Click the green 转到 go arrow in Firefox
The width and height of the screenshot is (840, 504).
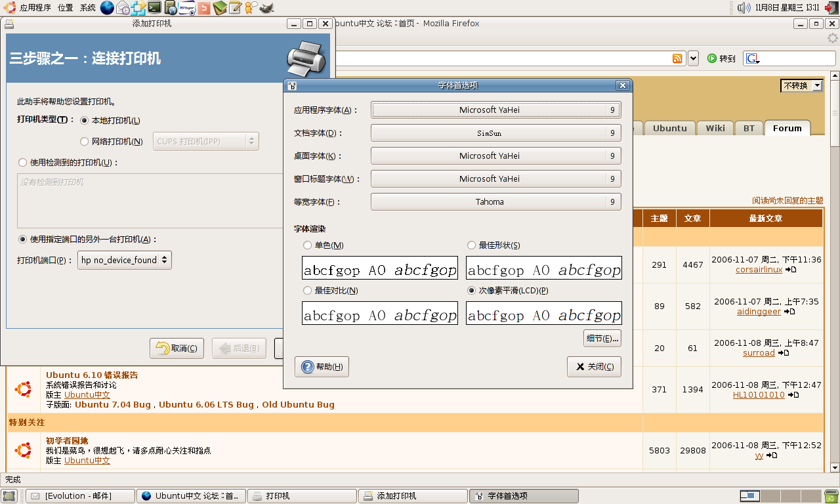721,58
